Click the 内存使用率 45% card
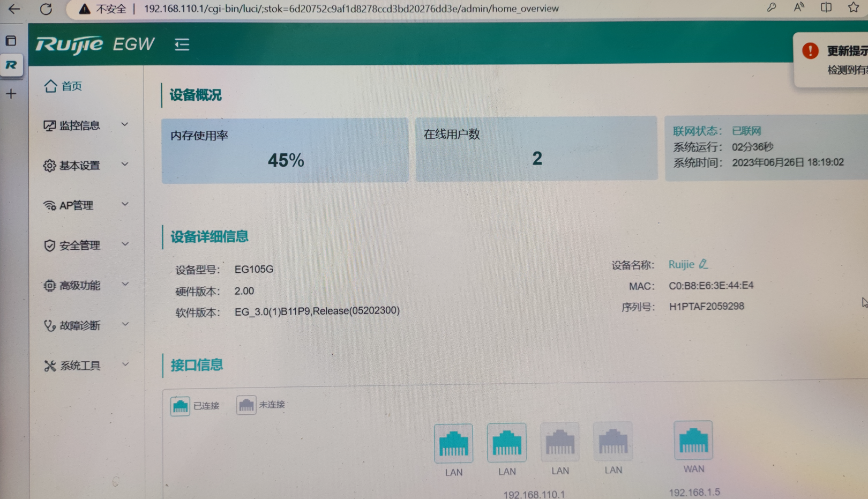This screenshot has height=499, width=868. click(x=285, y=150)
